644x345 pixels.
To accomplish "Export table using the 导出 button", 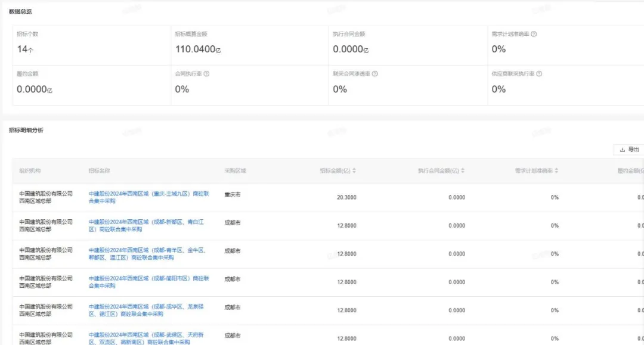I will tap(629, 150).
